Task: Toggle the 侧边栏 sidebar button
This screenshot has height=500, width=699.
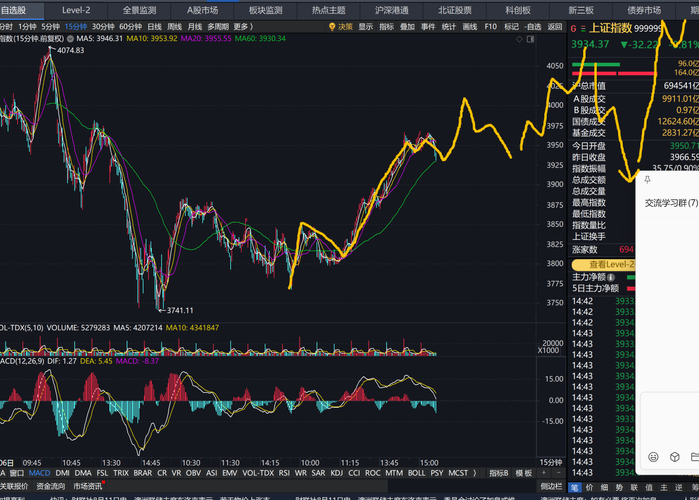Action: click(x=551, y=487)
